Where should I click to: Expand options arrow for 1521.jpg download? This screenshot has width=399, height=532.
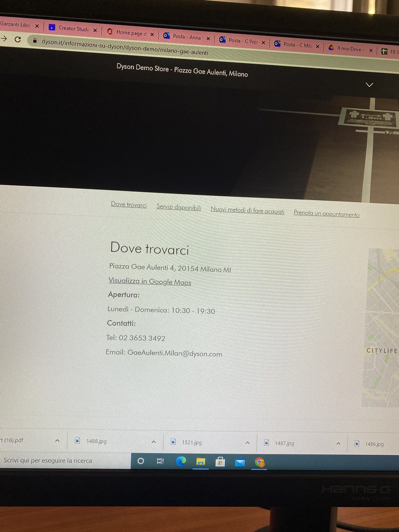(248, 442)
